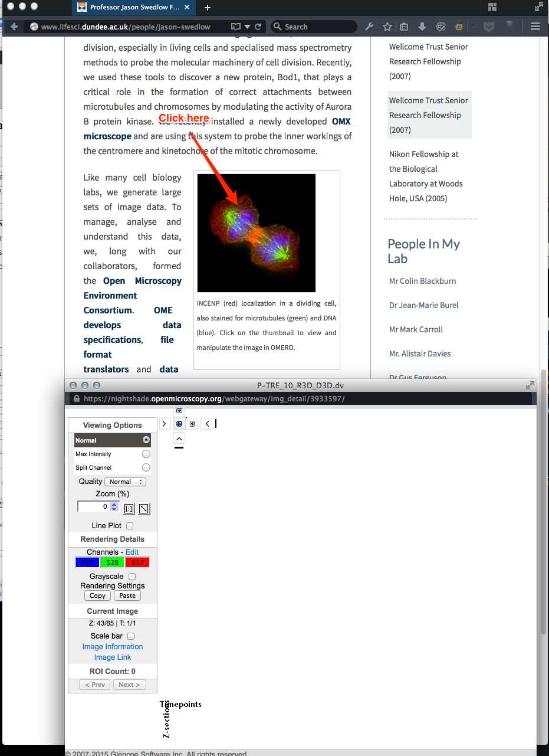Image resolution: width=549 pixels, height=756 pixels.
Task: Open Firefox hamburger menu
Action: tap(535, 27)
